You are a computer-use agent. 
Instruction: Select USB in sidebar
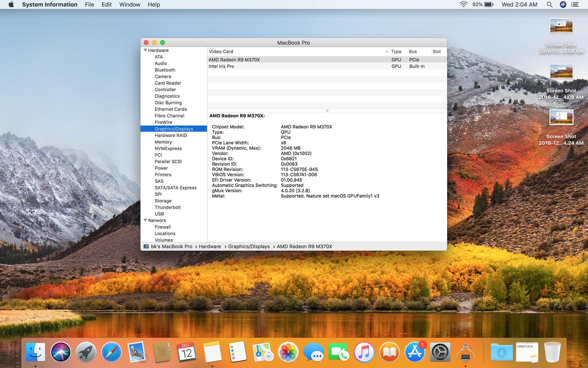[159, 214]
